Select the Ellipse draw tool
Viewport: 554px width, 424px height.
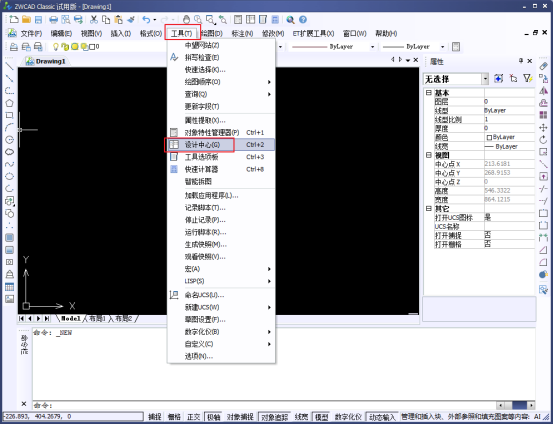pos(10,176)
